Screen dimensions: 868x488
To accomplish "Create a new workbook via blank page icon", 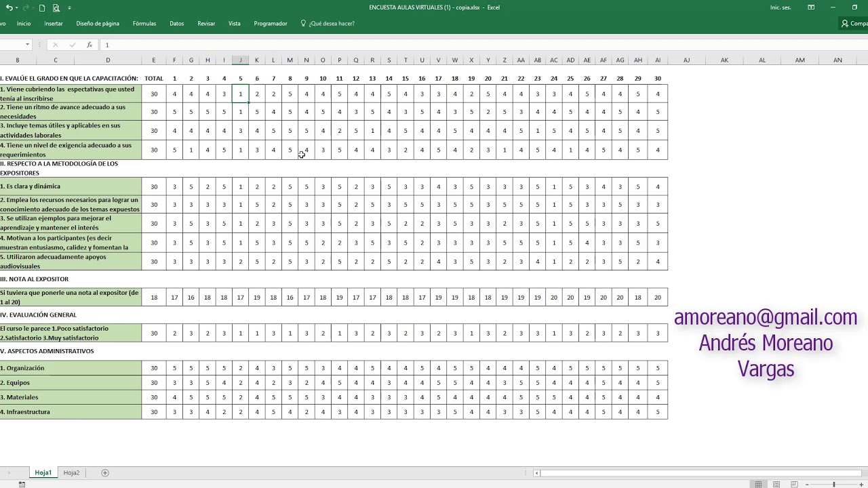I will [x=41, y=7].
